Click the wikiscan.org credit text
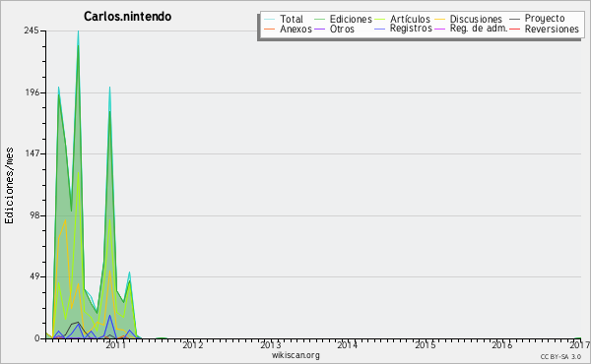The height and width of the screenshot is (364, 591). tap(295, 355)
